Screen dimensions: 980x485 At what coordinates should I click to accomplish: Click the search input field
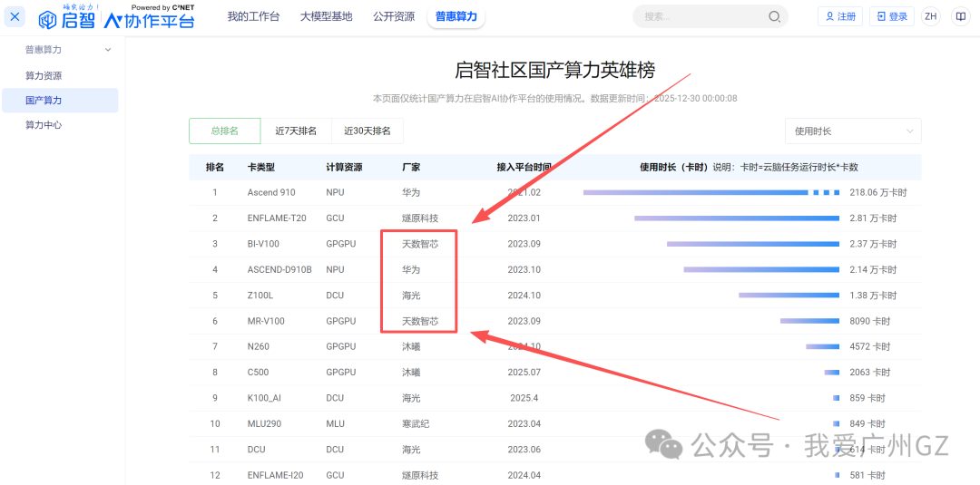(x=699, y=16)
